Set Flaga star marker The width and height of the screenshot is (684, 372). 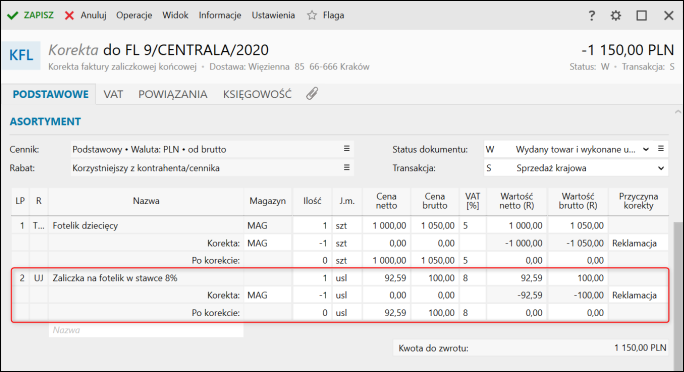[325, 15]
